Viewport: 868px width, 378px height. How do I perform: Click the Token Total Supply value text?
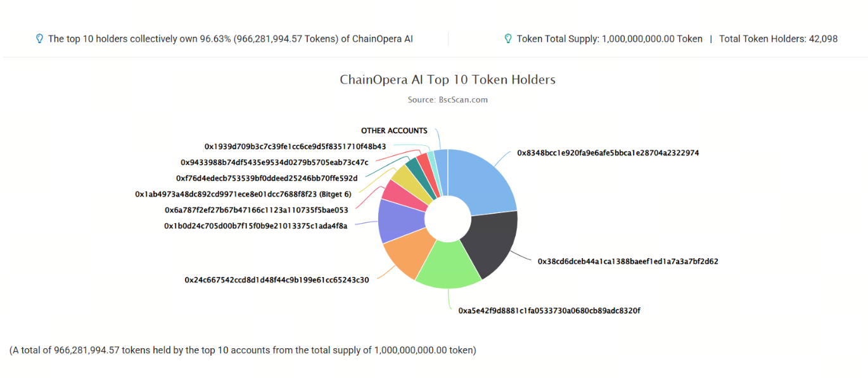(610, 39)
